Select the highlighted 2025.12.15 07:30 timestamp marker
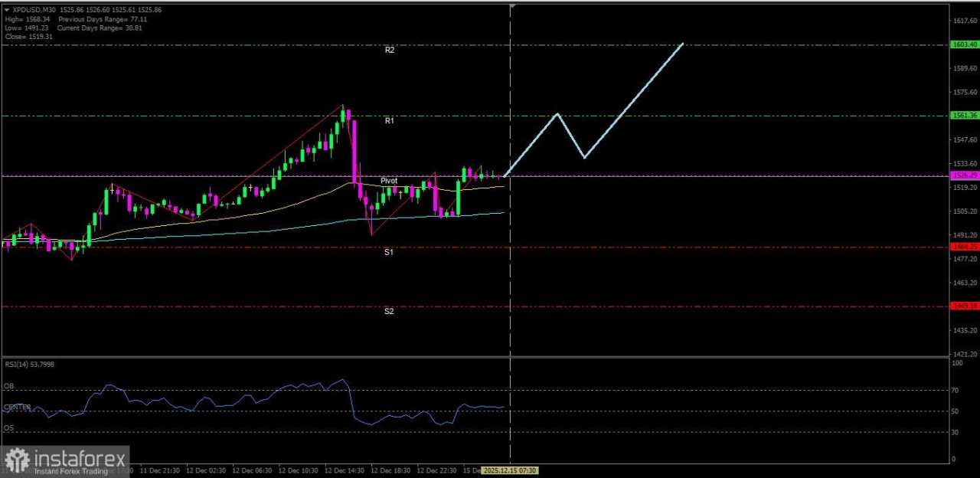This screenshot has width=980, height=478. tap(510, 470)
